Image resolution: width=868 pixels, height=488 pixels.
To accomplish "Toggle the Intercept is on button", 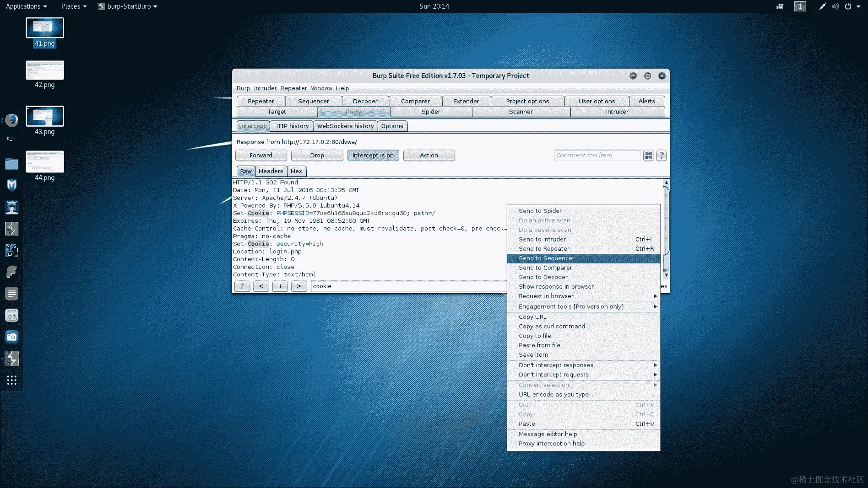I will point(373,156).
